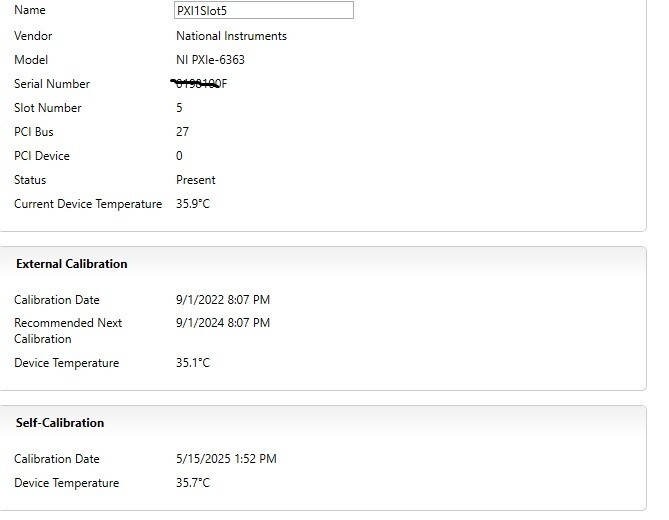The height and width of the screenshot is (520, 669).
Task: Click the Serial Number label
Action: (x=52, y=84)
